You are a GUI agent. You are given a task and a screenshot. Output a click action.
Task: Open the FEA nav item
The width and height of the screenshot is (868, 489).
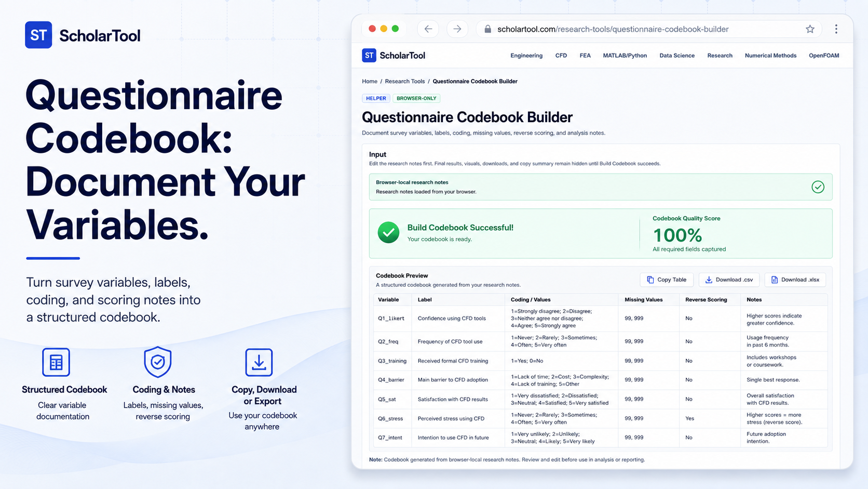585,56
